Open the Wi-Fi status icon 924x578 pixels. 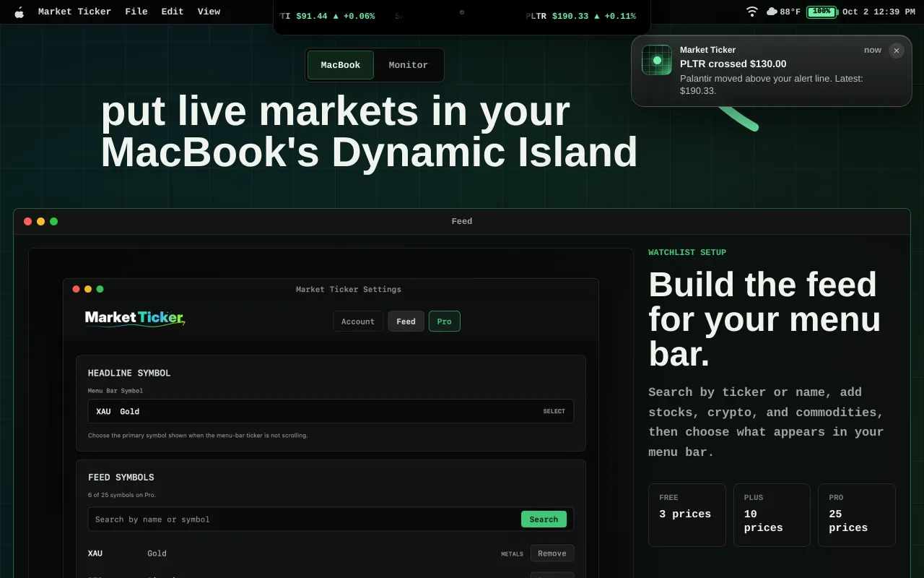[752, 12]
